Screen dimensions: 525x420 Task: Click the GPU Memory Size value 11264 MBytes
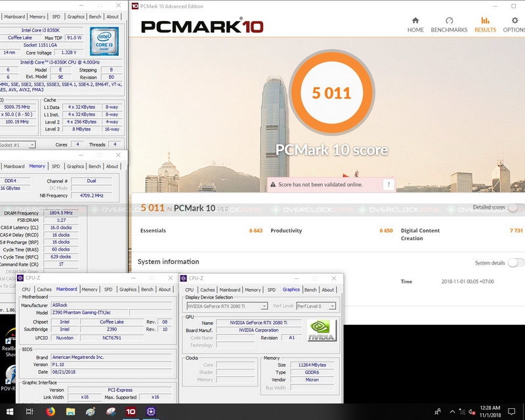312,365
